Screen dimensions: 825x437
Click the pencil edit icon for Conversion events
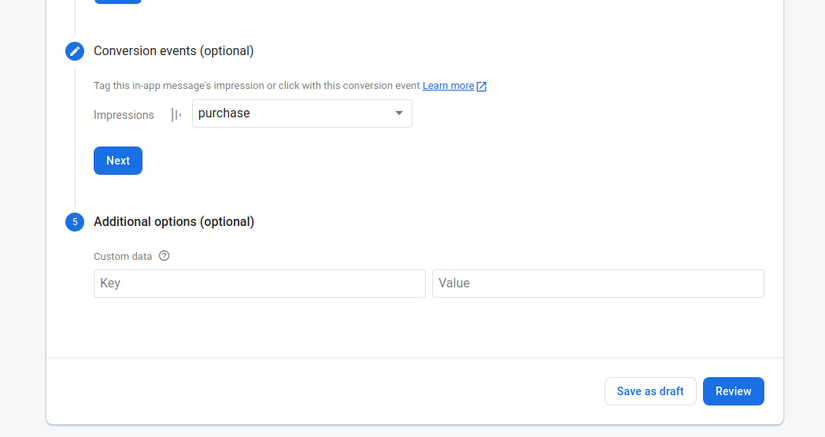75,51
